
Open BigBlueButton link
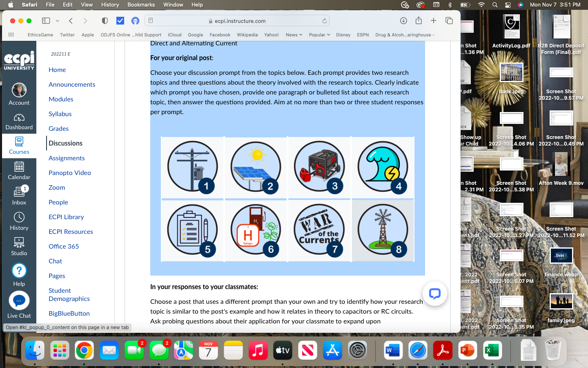pos(69,314)
